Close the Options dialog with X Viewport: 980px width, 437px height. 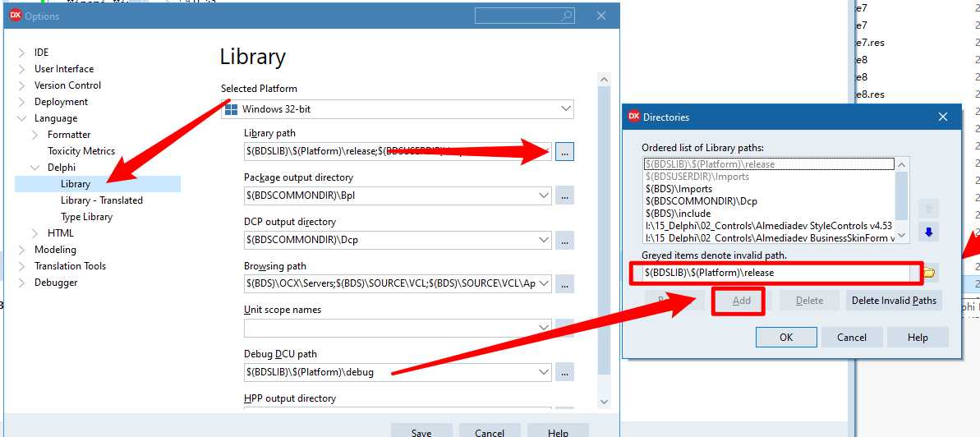pos(601,16)
